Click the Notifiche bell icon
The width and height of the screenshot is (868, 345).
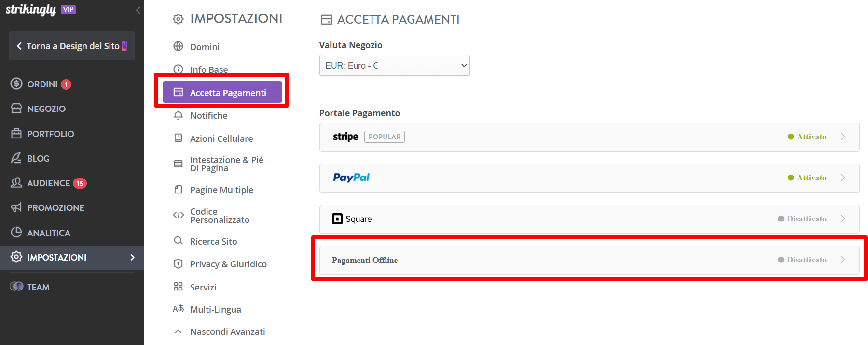(179, 115)
